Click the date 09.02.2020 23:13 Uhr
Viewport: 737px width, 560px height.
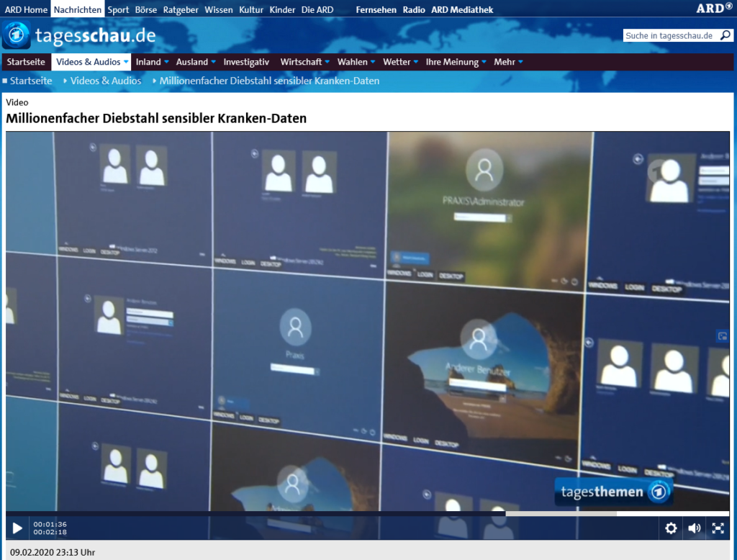[x=53, y=553]
